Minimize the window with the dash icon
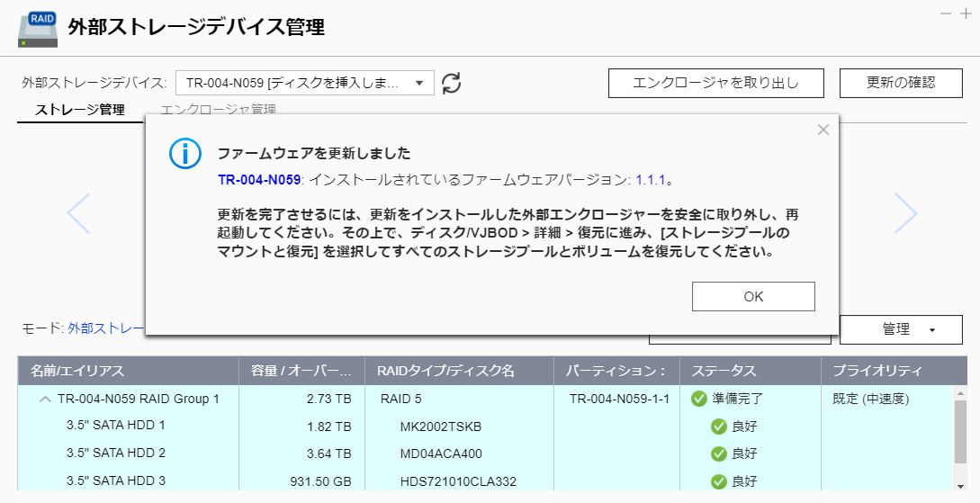 (x=946, y=13)
